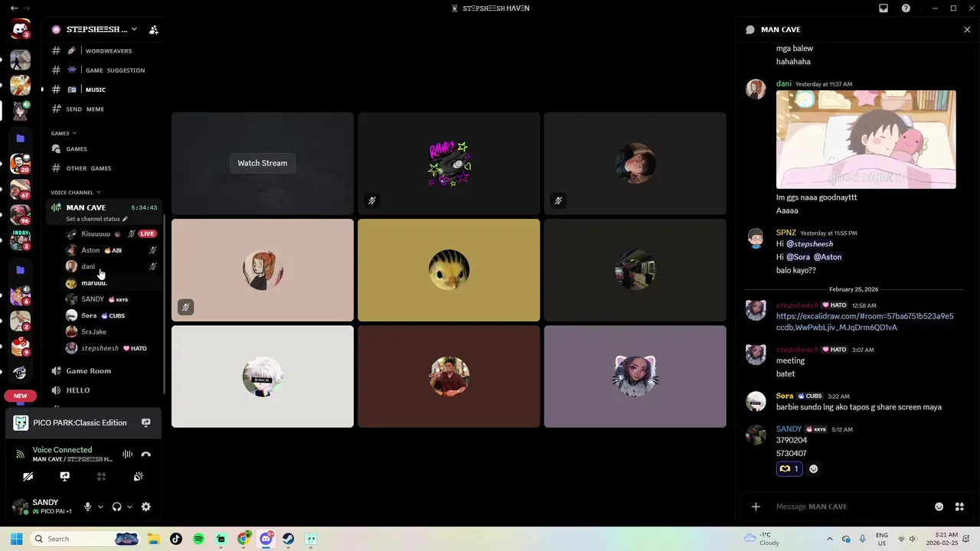The width and height of the screenshot is (980, 551).
Task: Disconnect from voice with the hang-up icon
Action: [x=145, y=454]
